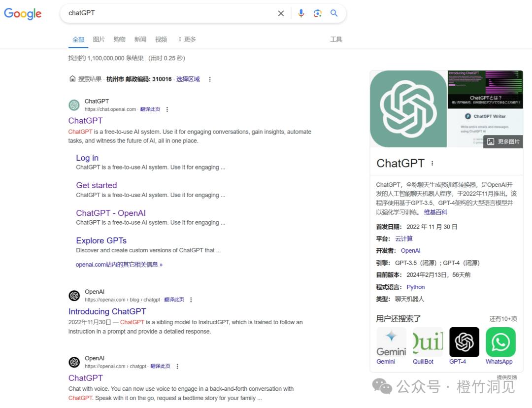Open location options three-dot menu beside 选择区域

click(x=210, y=79)
